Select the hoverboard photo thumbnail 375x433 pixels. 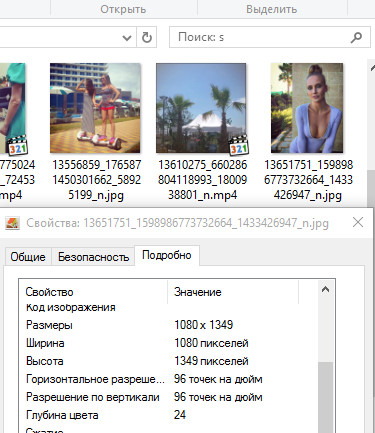(x=95, y=108)
